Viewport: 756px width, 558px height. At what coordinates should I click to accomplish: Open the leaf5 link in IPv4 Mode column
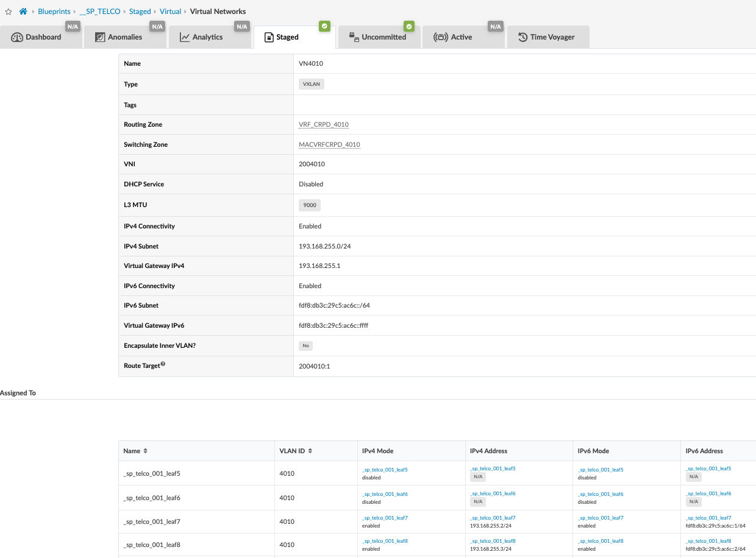[385, 470]
